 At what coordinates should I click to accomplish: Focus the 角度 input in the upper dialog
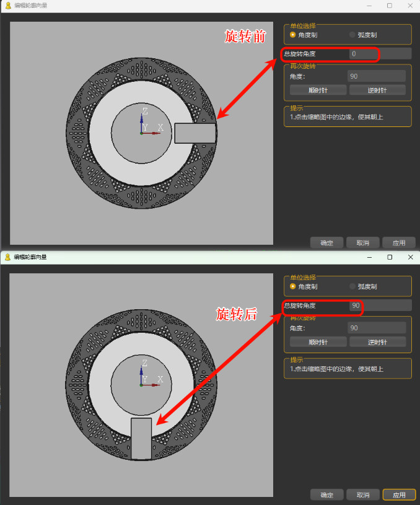coord(377,76)
